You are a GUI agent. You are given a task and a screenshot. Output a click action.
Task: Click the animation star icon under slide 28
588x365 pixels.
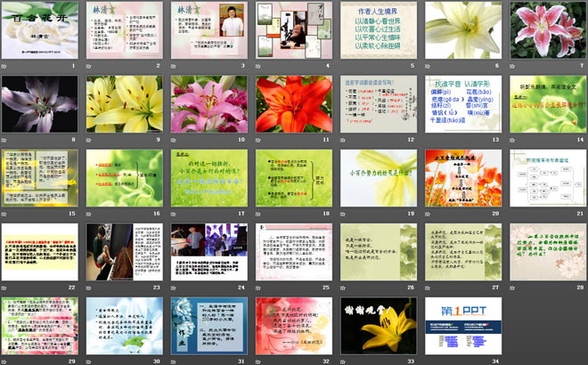pos(512,288)
